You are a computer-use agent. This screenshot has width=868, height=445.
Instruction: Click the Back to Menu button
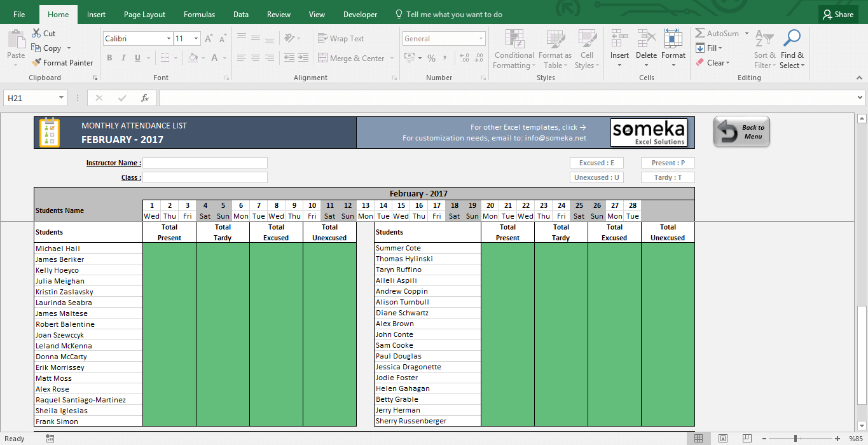(x=741, y=132)
